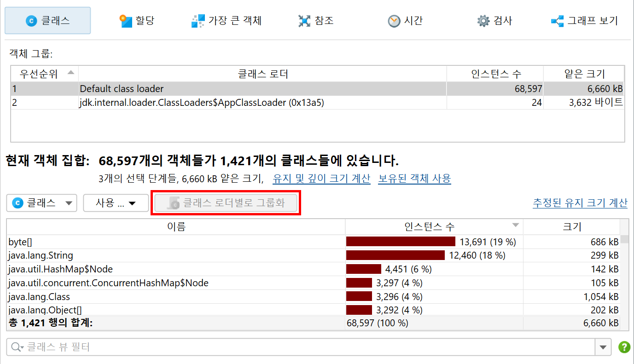Switch to the 할당 tab
The width and height of the screenshot is (634, 364).
(137, 21)
